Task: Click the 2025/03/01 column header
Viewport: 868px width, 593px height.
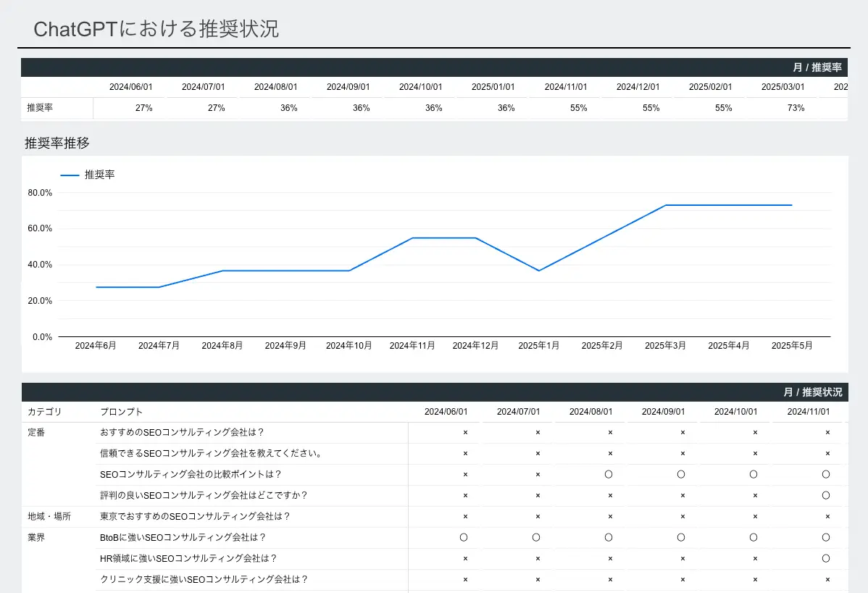Action: click(783, 87)
